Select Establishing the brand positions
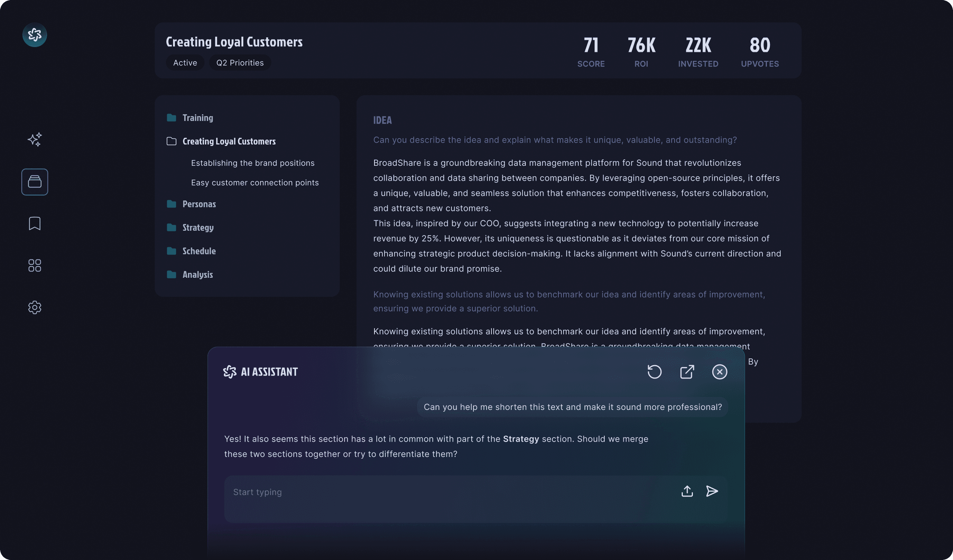This screenshot has width=953, height=560. pyautogui.click(x=253, y=163)
